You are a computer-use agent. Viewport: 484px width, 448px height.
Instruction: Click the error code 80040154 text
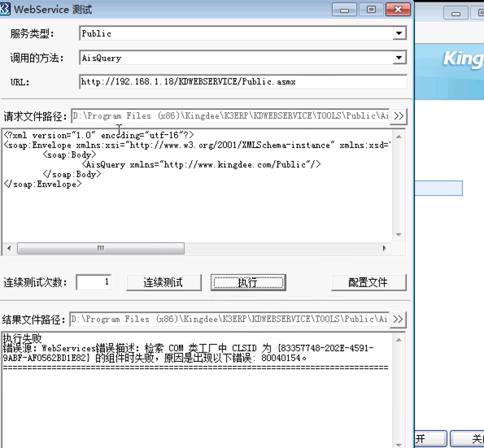click(281, 358)
